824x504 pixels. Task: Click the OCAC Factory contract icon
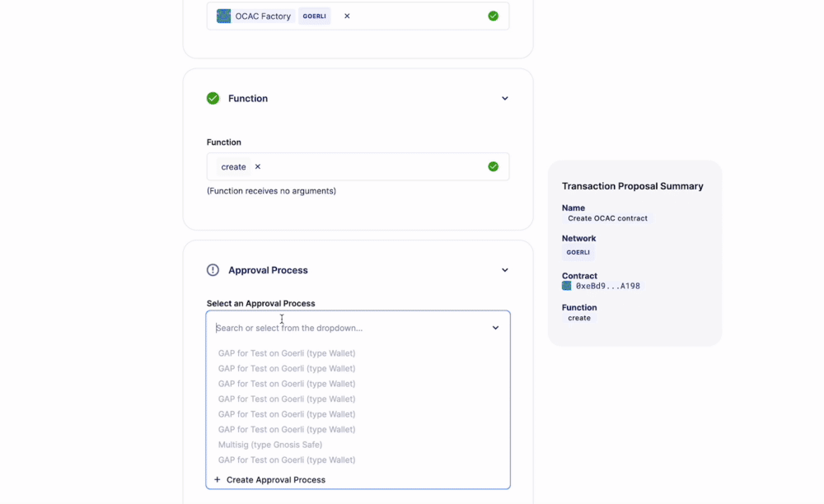pyautogui.click(x=222, y=15)
